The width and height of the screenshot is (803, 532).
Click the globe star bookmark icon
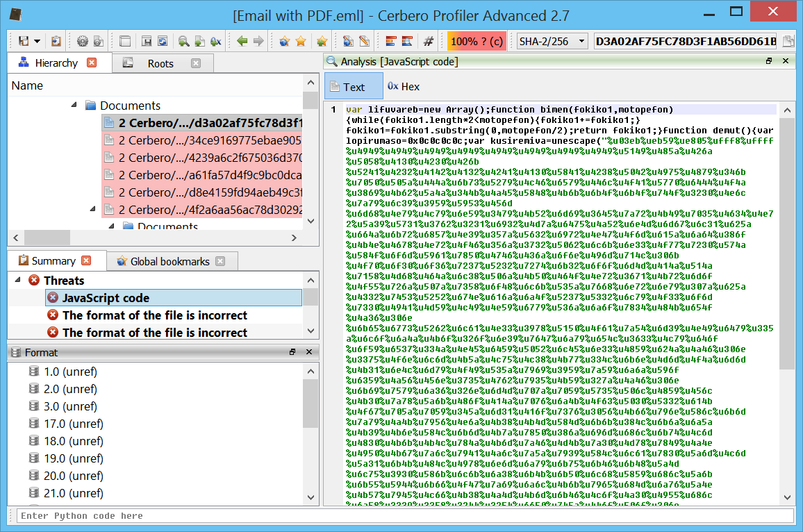pyautogui.click(x=284, y=41)
